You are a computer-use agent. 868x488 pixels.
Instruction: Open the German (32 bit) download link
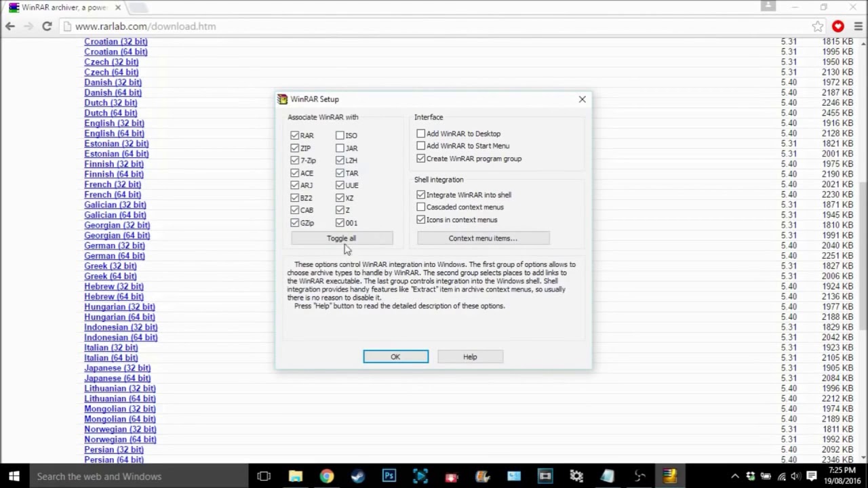click(115, 245)
